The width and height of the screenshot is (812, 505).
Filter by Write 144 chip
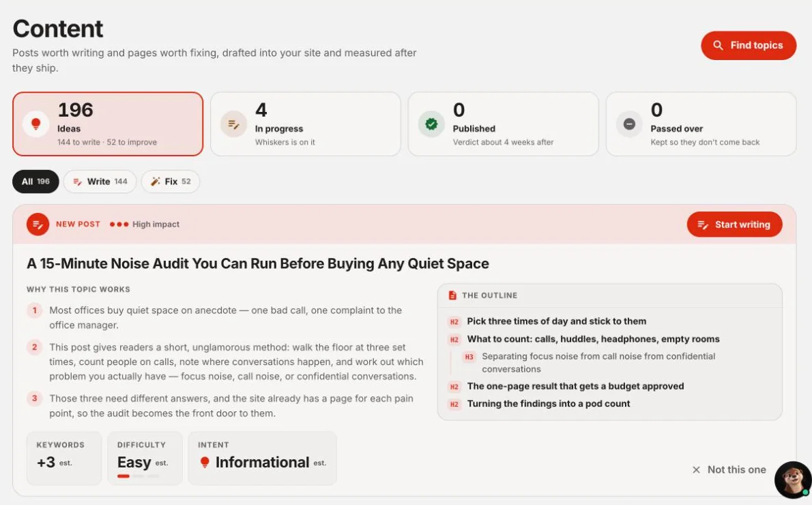(100, 182)
